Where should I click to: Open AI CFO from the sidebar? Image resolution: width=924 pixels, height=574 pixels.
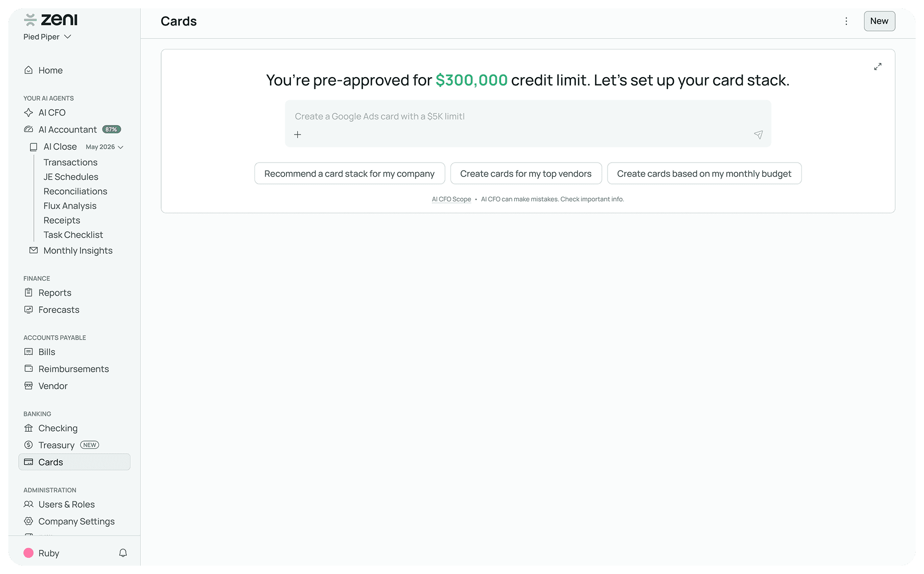click(x=52, y=113)
